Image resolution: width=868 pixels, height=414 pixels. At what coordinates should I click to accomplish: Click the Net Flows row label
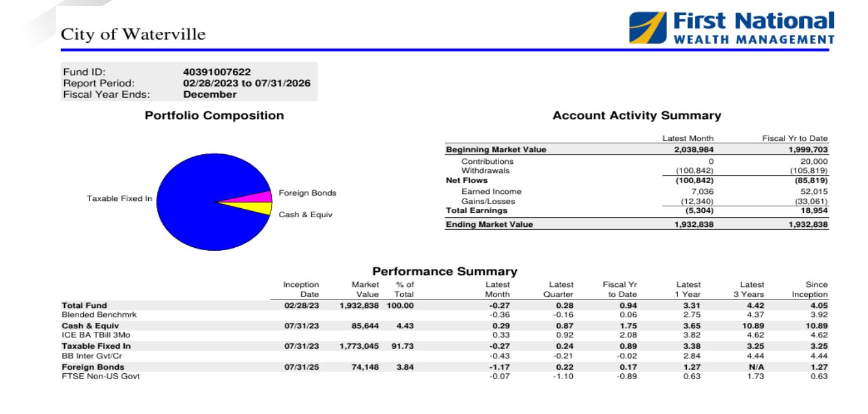467,180
